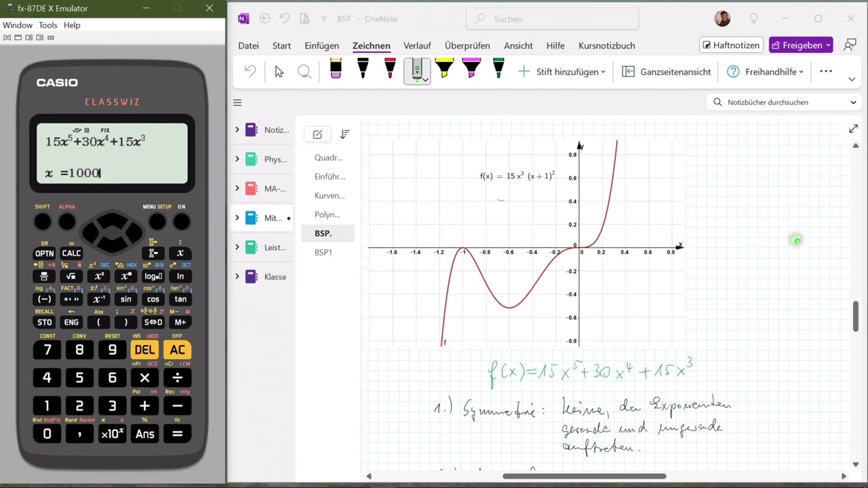Image resolution: width=868 pixels, height=488 pixels.
Task: Open the emulator Tools menu
Action: (x=47, y=25)
